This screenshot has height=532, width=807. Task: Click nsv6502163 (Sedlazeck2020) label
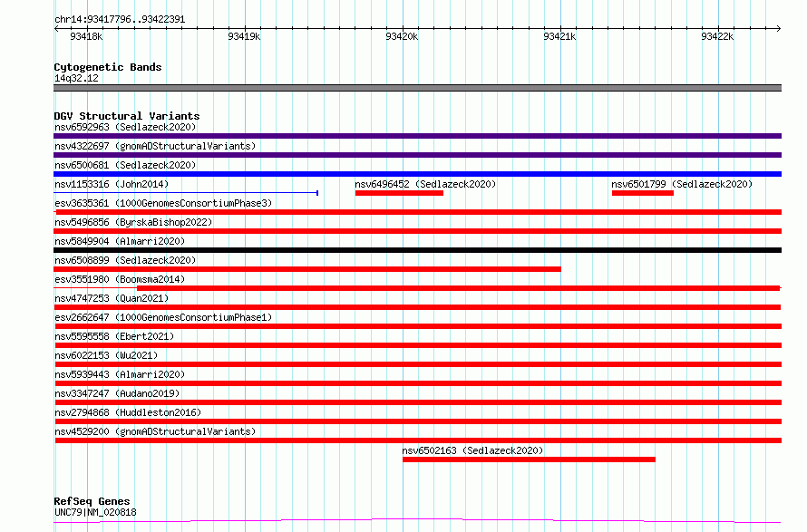coord(472,450)
